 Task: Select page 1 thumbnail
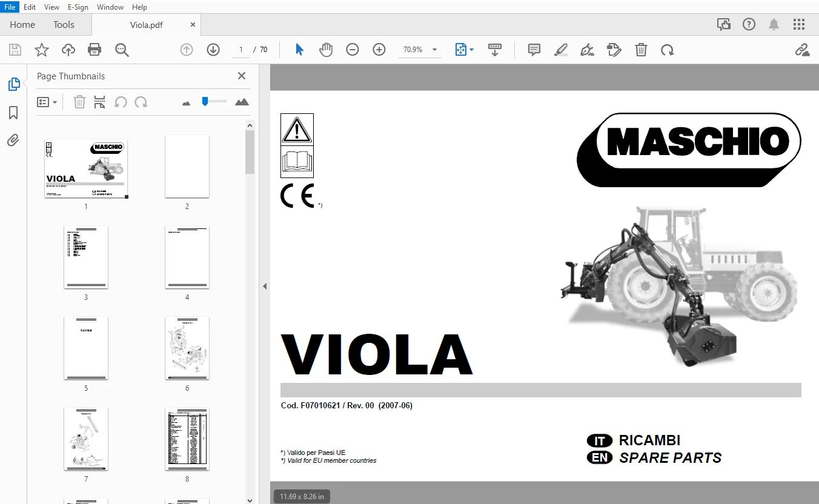pyautogui.click(x=86, y=168)
